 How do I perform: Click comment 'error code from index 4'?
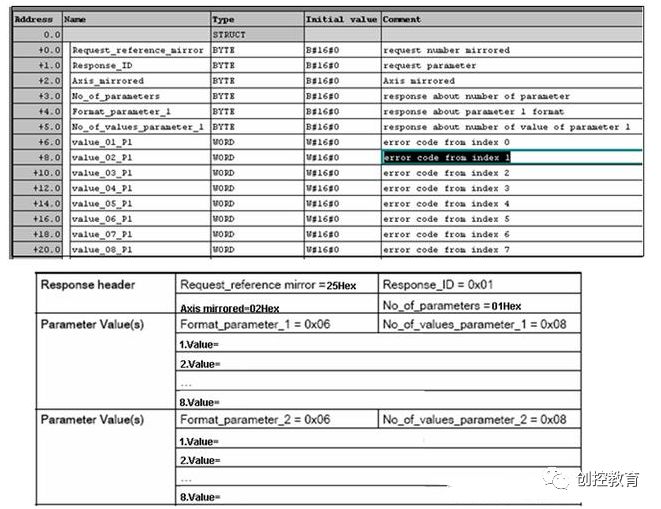tap(446, 204)
